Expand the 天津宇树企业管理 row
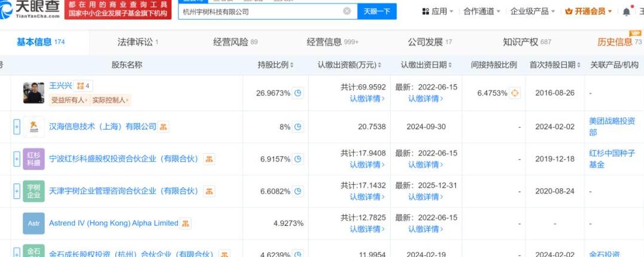Image resolution: width=644 pixels, height=257 pixels. (x=17, y=191)
